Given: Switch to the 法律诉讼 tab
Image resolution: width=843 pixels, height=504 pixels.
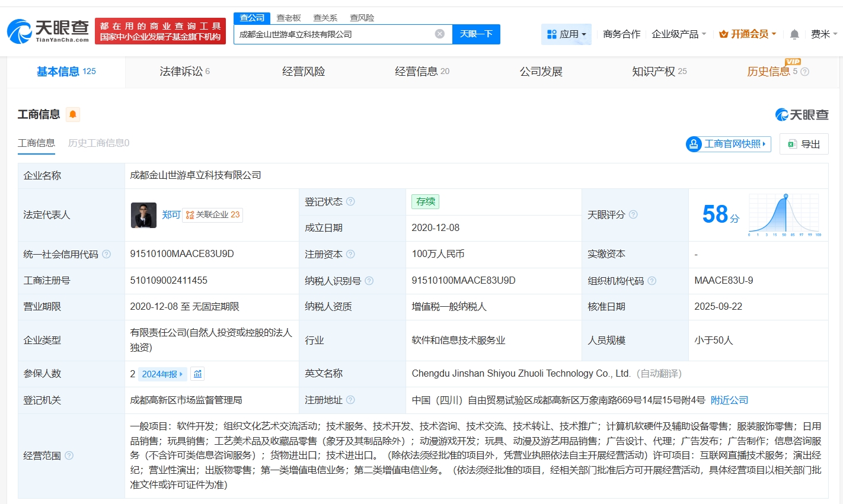Looking at the screenshot, I should tap(181, 71).
